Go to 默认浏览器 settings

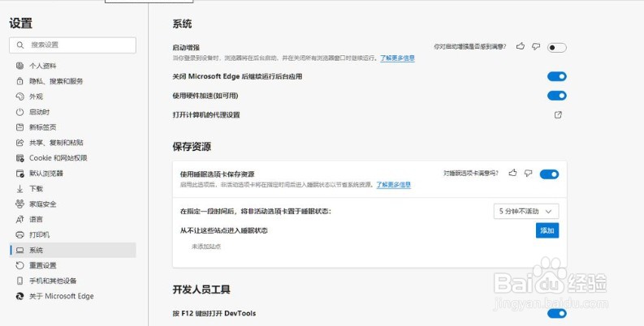(73, 174)
